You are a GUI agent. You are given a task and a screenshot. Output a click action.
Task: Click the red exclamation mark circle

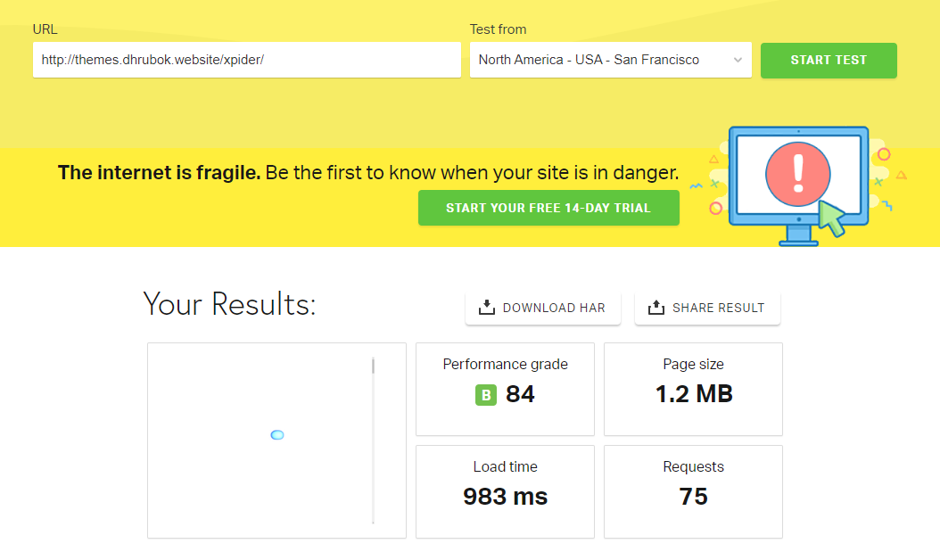pyautogui.click(x=797, y=173)
